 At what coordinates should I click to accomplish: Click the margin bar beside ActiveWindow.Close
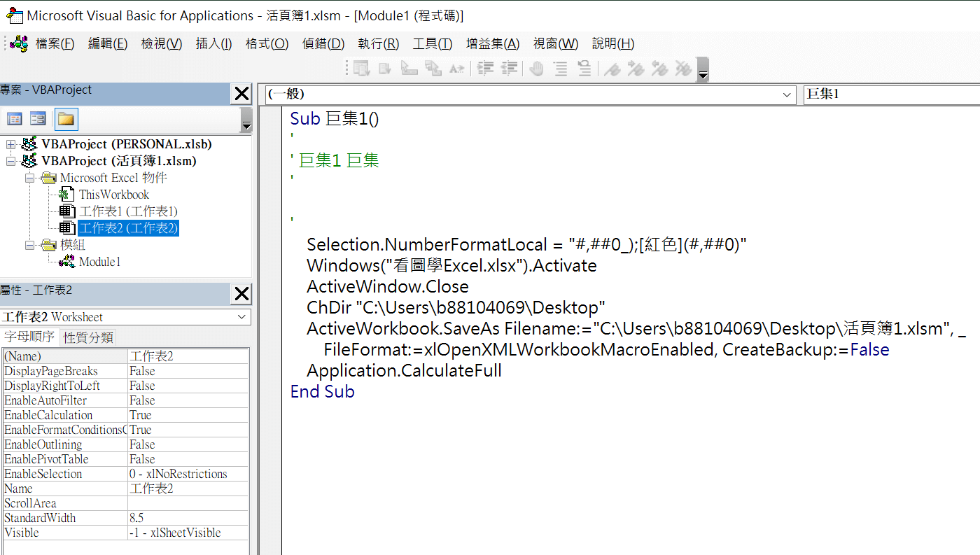tap(271, 286)
